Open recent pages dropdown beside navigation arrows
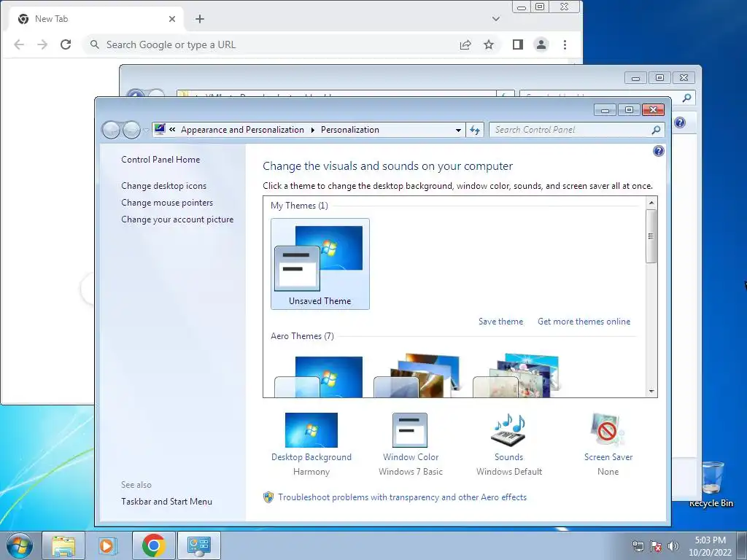 [146, 130]
